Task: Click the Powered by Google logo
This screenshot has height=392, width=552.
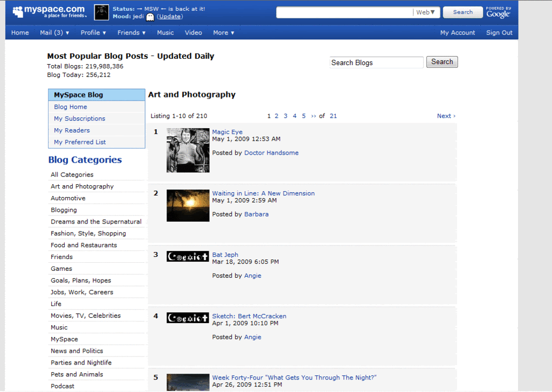Action: pos(498,12)
